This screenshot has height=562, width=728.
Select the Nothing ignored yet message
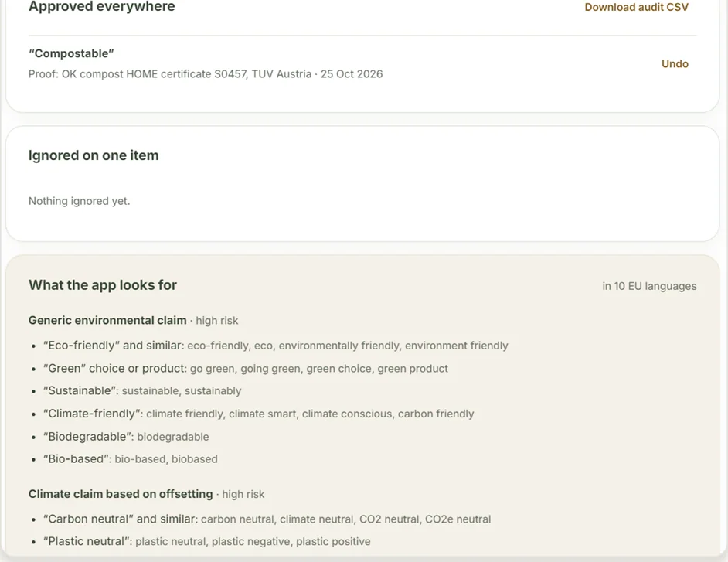point(79,201)
